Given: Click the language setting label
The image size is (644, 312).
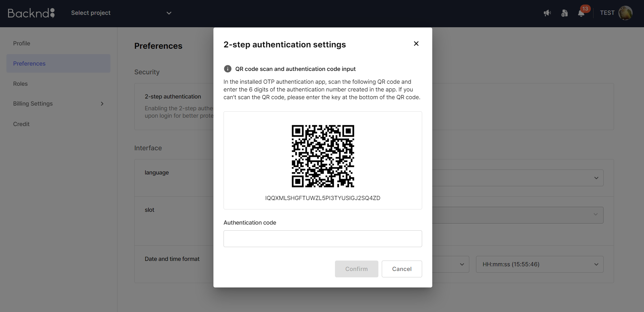Looking at the screenshot, I should [157, 173].
